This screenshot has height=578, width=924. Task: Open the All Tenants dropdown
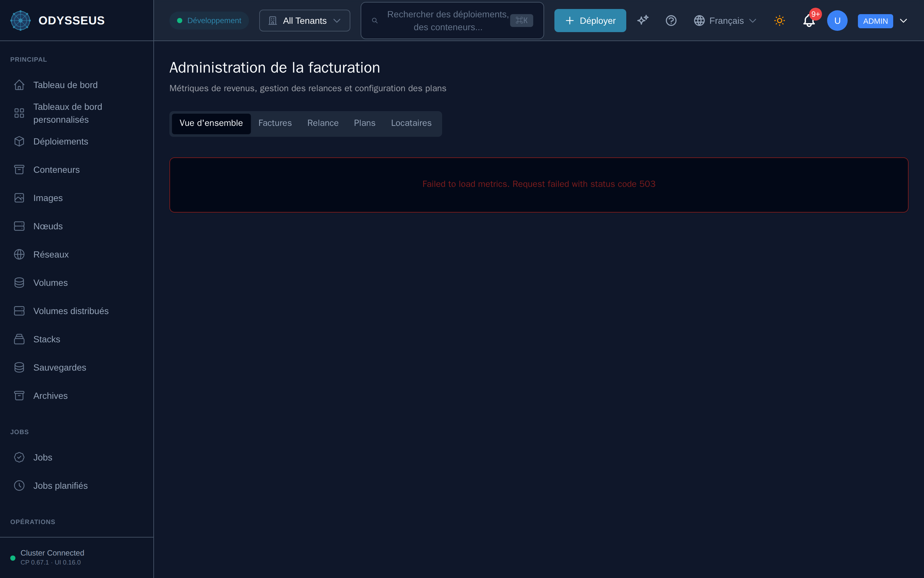pos(305,21)
